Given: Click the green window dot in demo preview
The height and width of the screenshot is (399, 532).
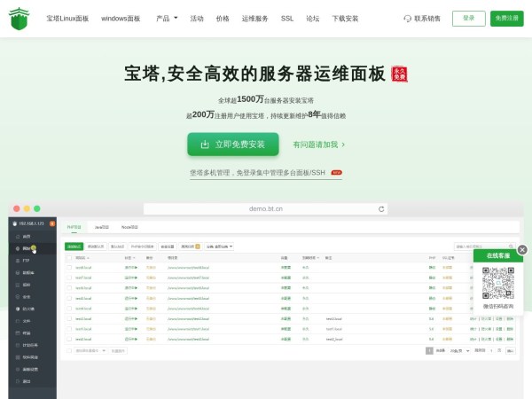Looking at the screenshot, I should pyautogui.click(x=37, y=208).
